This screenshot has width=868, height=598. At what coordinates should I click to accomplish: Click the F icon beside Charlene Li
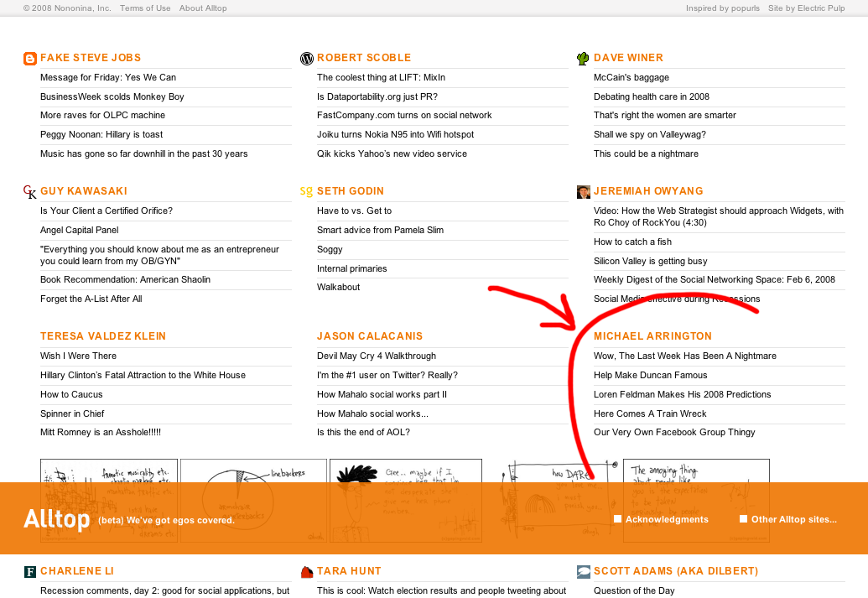point(30,571)
